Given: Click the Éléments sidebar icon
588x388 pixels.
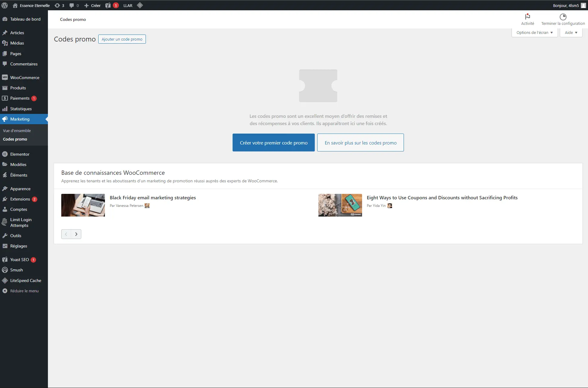Looking at the screenshot, I should coord(5,175).
